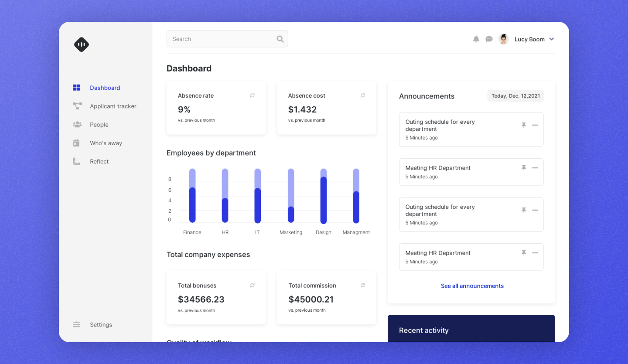Open the Reflect chart icon

coord(77,161)
